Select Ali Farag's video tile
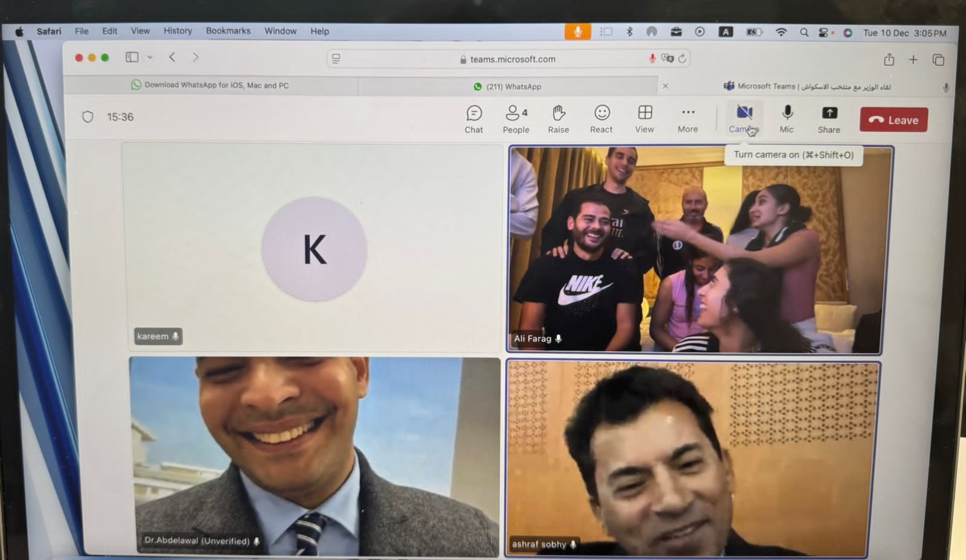This screenshot has width=966, height=560. pyautogui.click(x=700, y=249)
